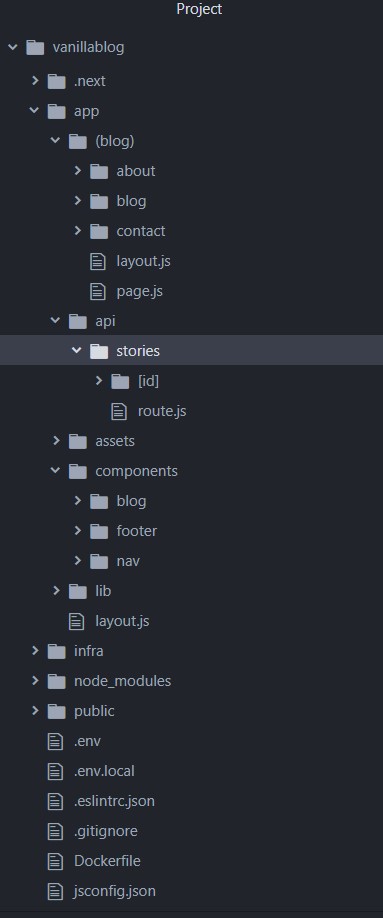Click the Dockerfile file icon
Viewport: 383px width, 918px height.
tap(55, 861)
